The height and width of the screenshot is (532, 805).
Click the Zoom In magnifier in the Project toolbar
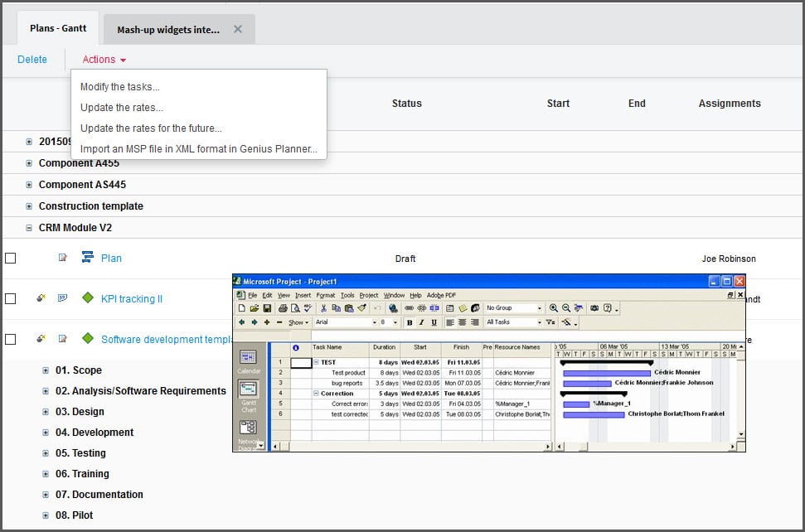click(553, 308)
